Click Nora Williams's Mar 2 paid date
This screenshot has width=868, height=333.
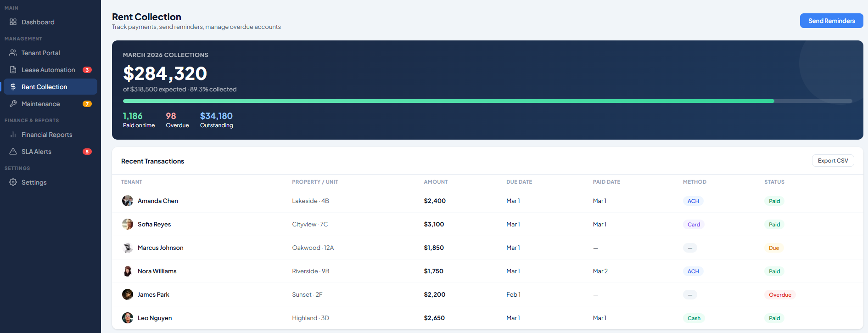pyautogui.click(x=600, y=271)
